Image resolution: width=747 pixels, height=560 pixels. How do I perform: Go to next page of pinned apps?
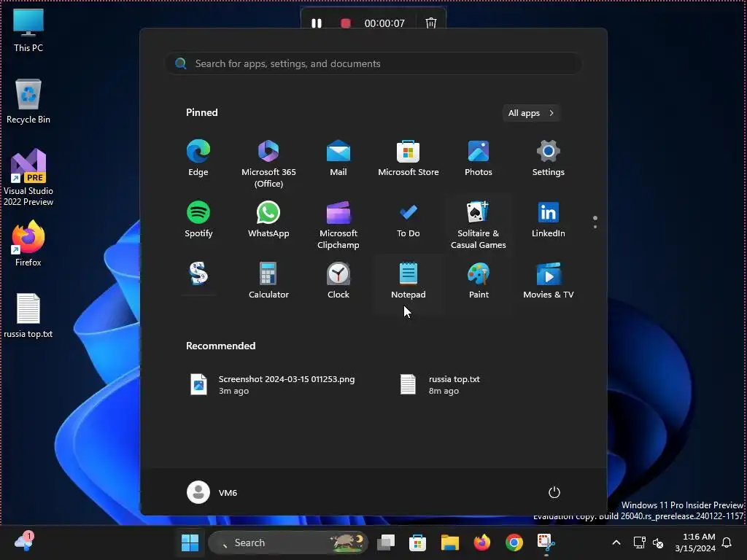pos(595,227)
